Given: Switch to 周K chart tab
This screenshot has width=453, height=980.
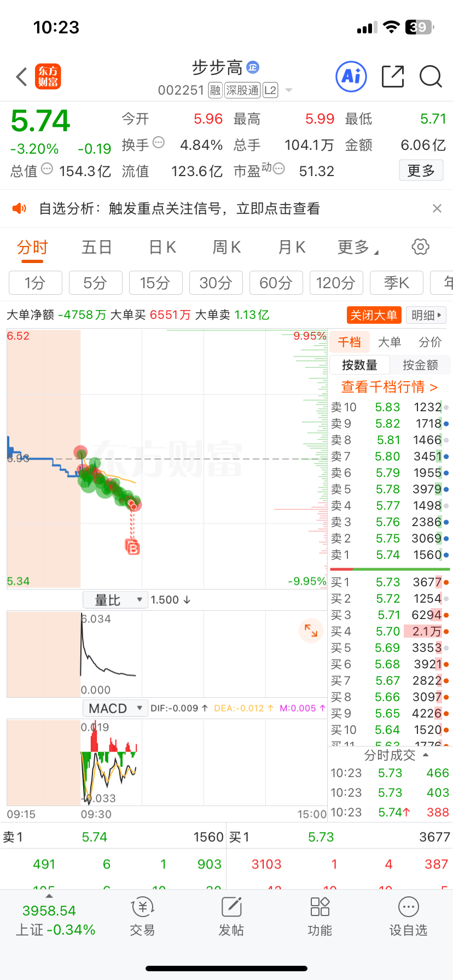Looking at the screenshot, I should pyautogui.click(x=226, y=247).
